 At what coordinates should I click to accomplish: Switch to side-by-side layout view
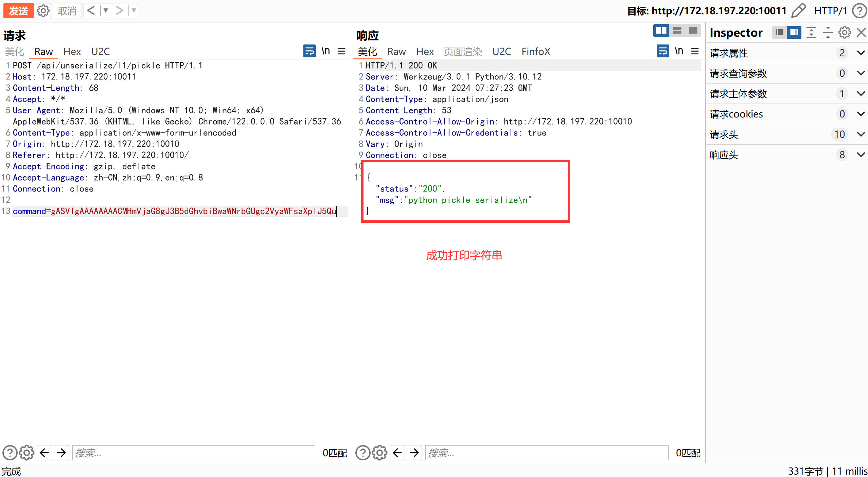point(661,31)
